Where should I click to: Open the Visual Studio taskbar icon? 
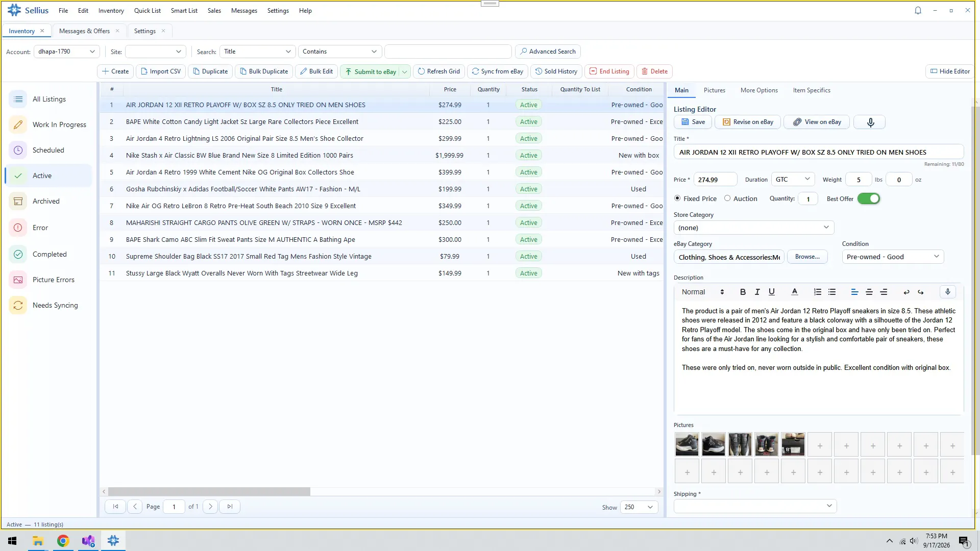88,541
